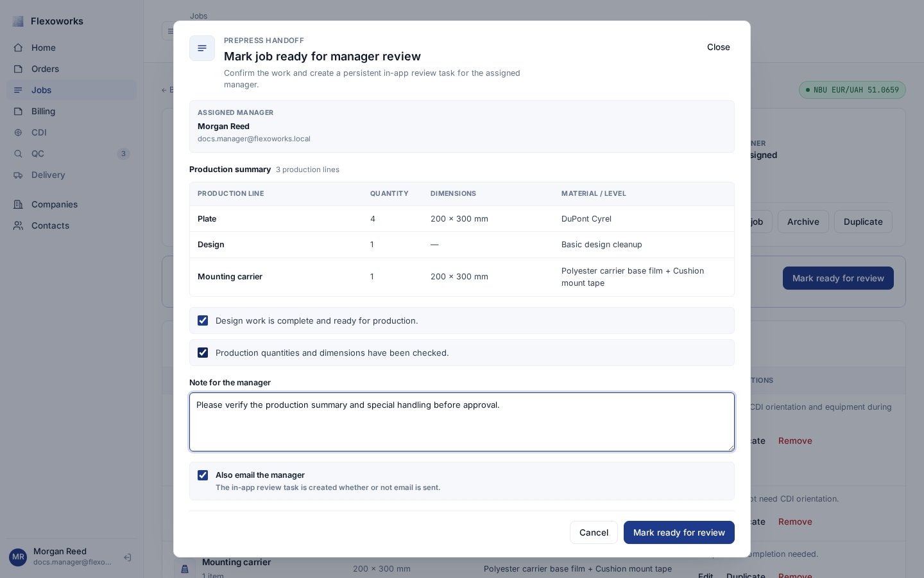Click the QC badge showing 3
This screenshot has width=924, height=578.
click(x=123, y=153)
